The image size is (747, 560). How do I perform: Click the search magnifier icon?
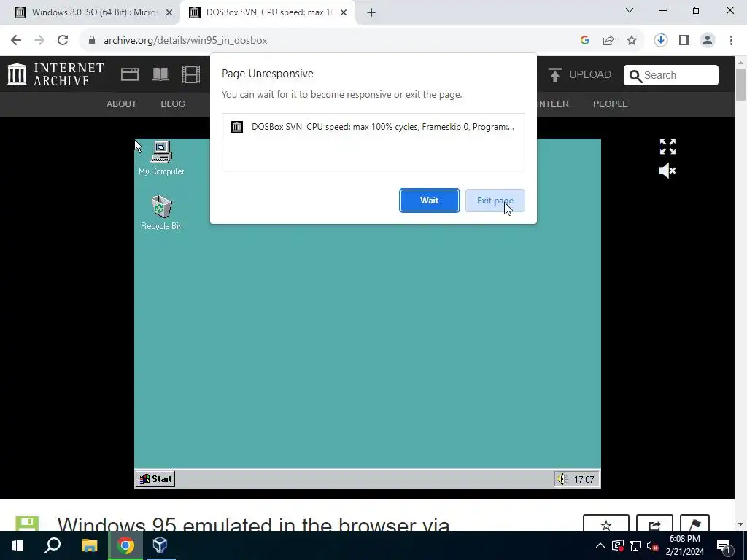(635, 76)
